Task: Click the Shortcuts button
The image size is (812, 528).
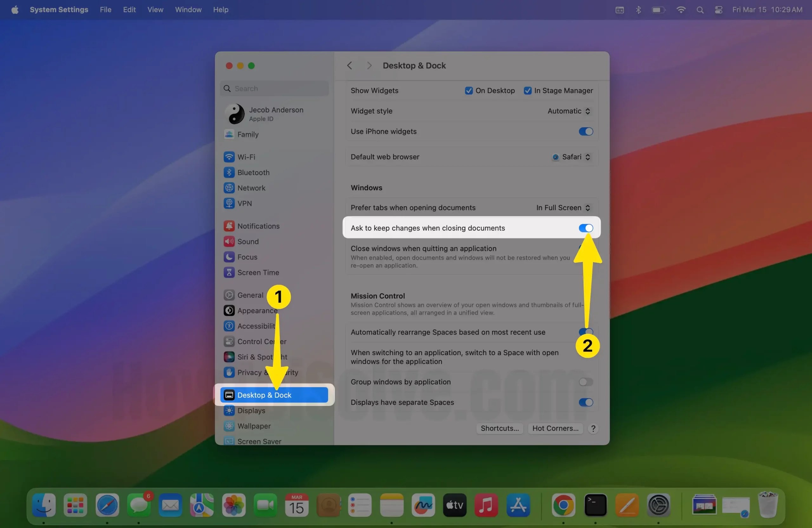Action: coord(500,428)
